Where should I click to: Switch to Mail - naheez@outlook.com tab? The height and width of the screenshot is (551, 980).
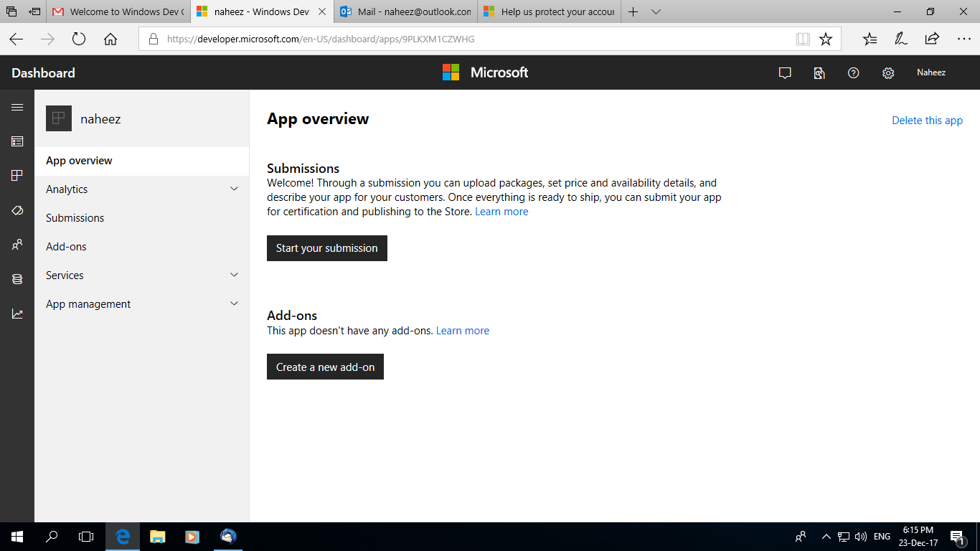click(x=405, y=11)
